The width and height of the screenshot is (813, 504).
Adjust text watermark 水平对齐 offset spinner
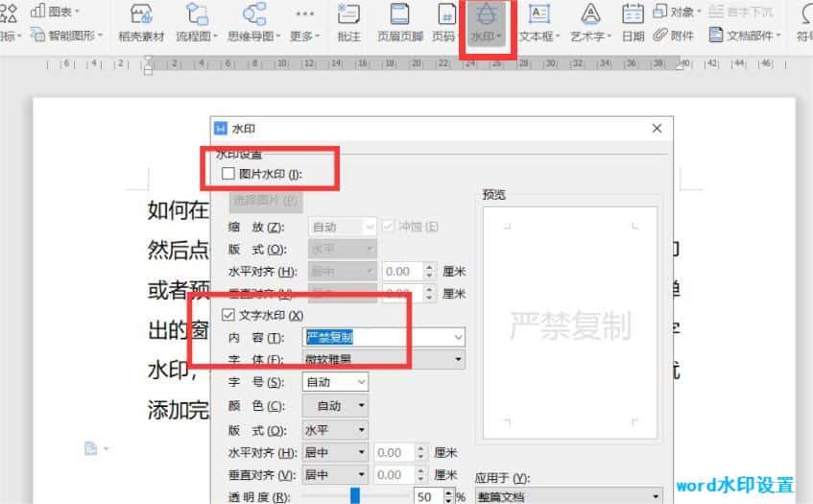(x=420, y=453)
